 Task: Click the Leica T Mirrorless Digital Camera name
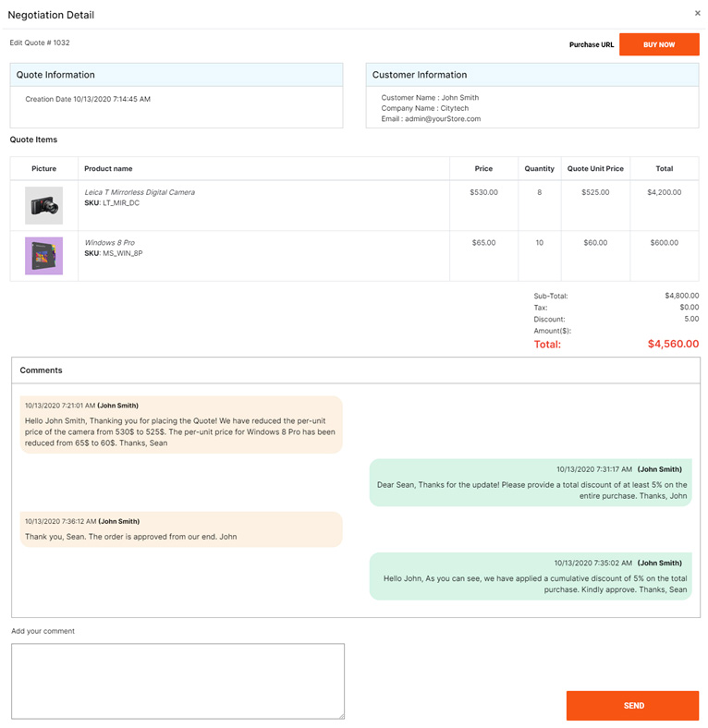[x=140, y=192]
